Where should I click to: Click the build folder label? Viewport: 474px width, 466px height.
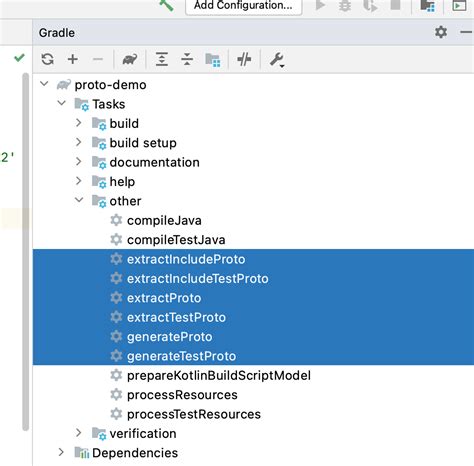point(124,123)
